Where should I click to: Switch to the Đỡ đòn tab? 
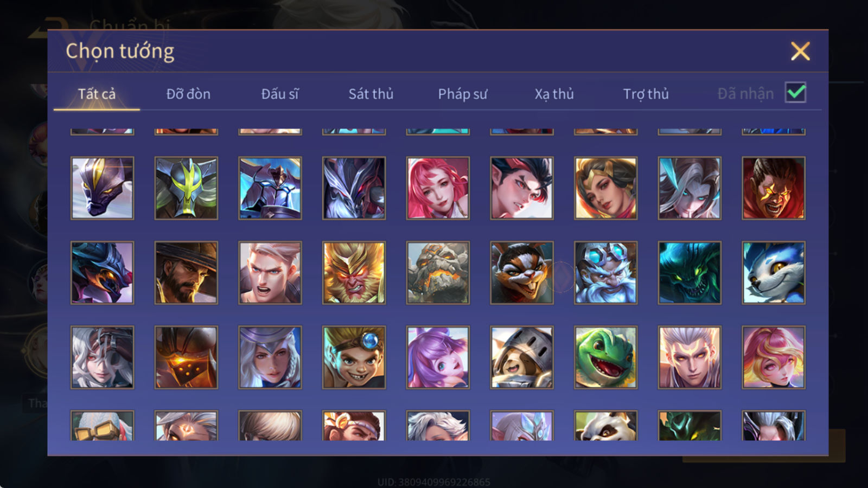pyautogui.click(x=188, y=94)
